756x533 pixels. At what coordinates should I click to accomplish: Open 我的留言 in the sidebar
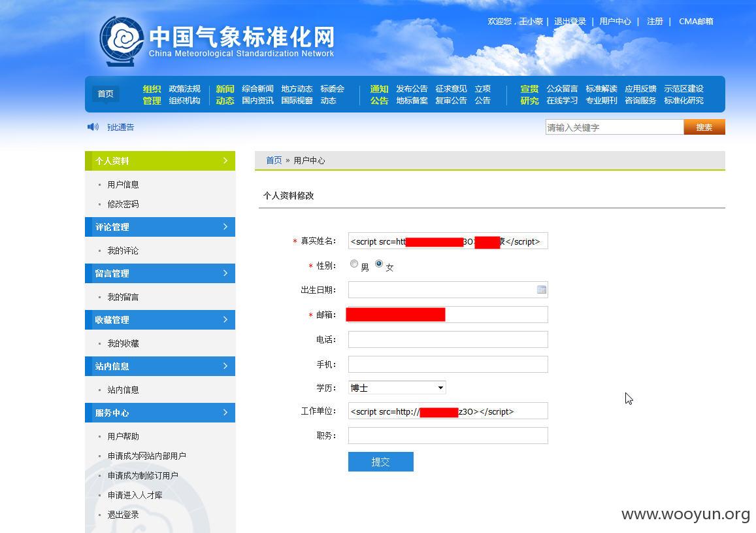pos(123,297)
